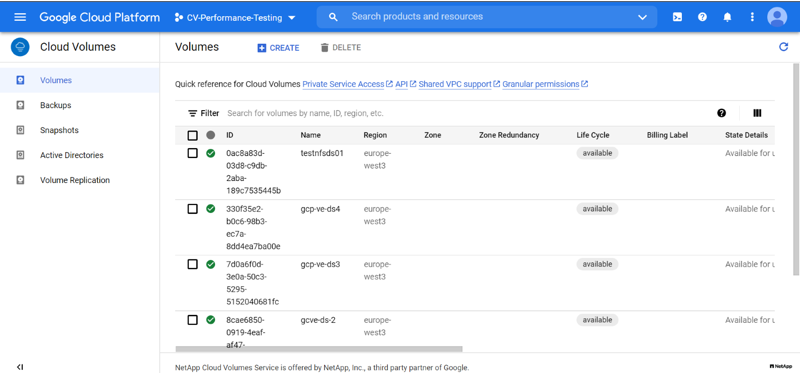Click the Active Directories sidebar icon
The image size is (800, 373).
pyautogui.click(x=20, y=155)
